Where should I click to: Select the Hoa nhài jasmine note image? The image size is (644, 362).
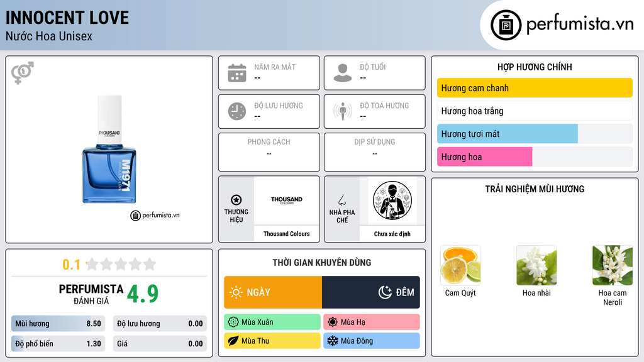[536, 266]
